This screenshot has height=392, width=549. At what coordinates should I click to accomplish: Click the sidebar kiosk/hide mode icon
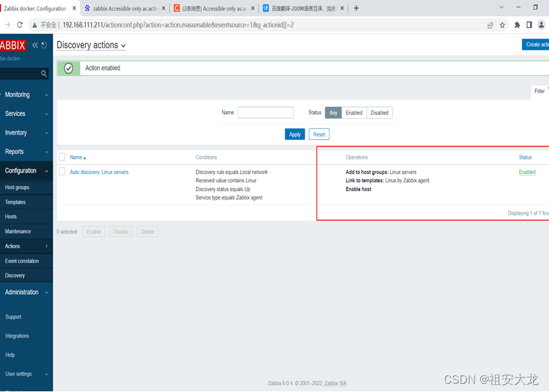[44, 45]
